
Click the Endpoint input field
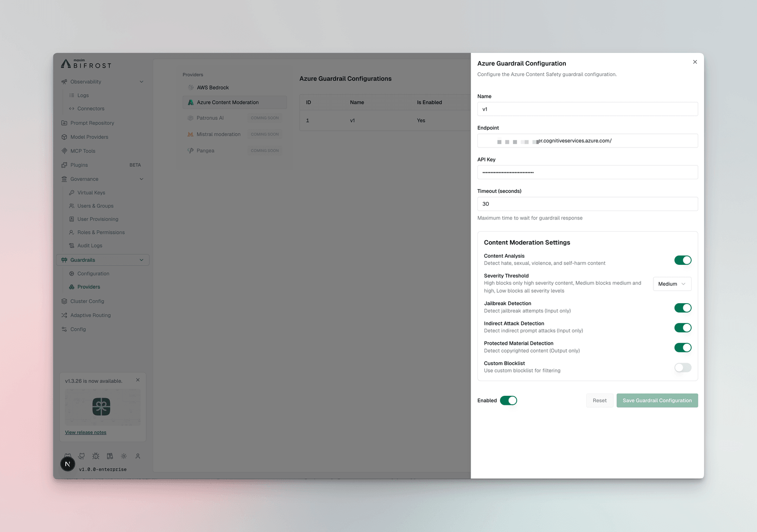click(x=588, y=141)
